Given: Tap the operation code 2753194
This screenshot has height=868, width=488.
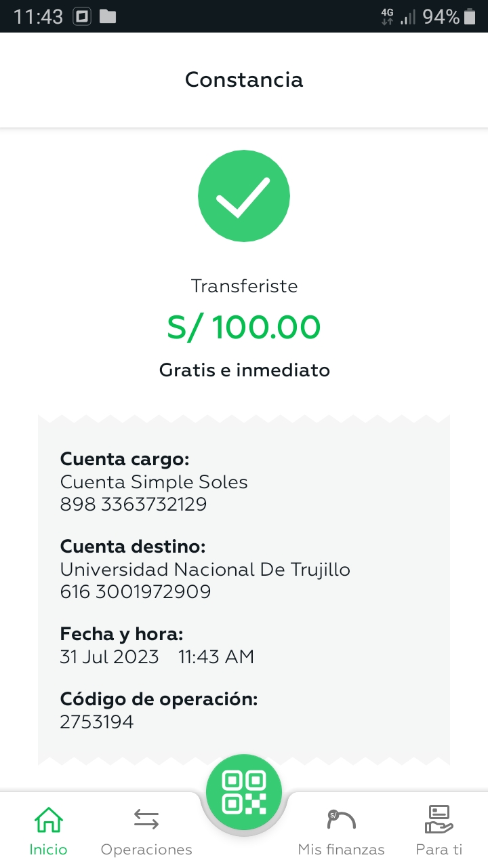Looking at the screenshot, I should point(97,722).
